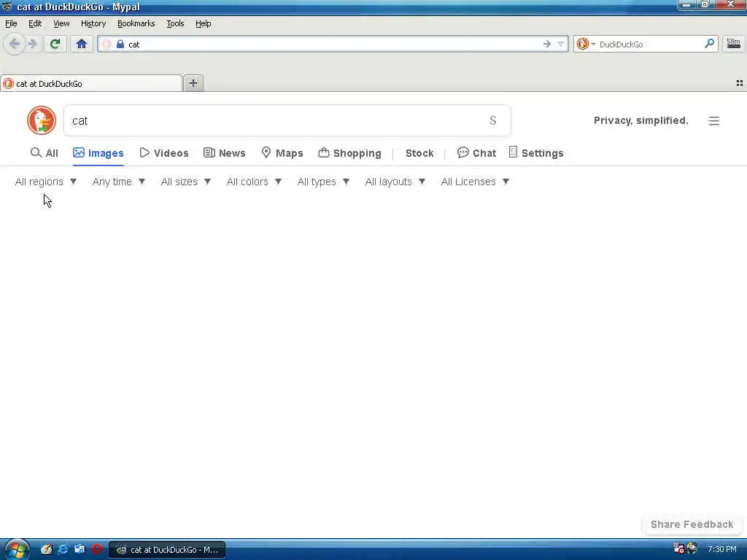
Task: Click the browser Forward arrow button
Action: [32, 44]
